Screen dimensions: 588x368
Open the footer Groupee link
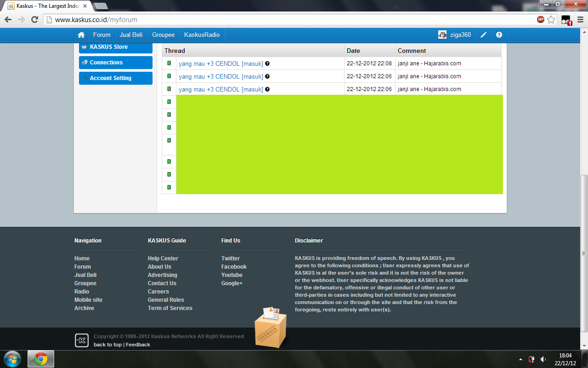[x=85, y=283]
